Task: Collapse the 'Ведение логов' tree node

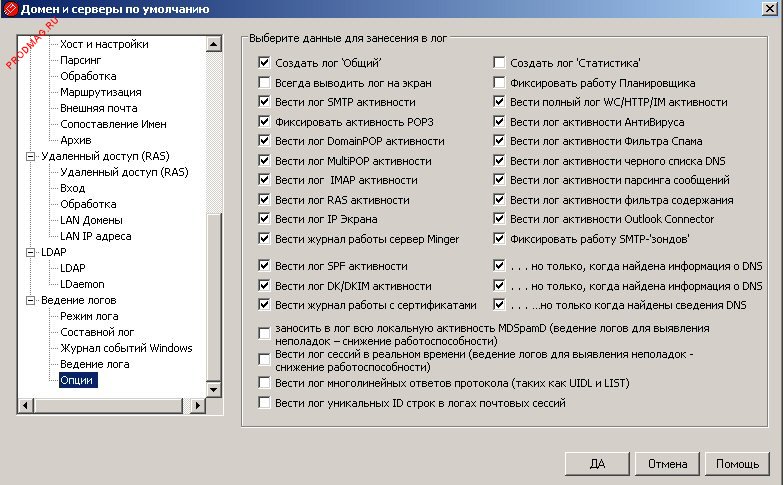Action: coord(30,300)
